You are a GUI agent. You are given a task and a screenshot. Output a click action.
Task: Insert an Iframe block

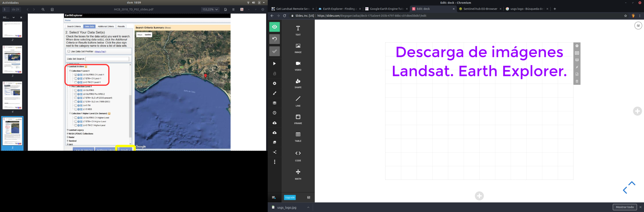(298, 119)
